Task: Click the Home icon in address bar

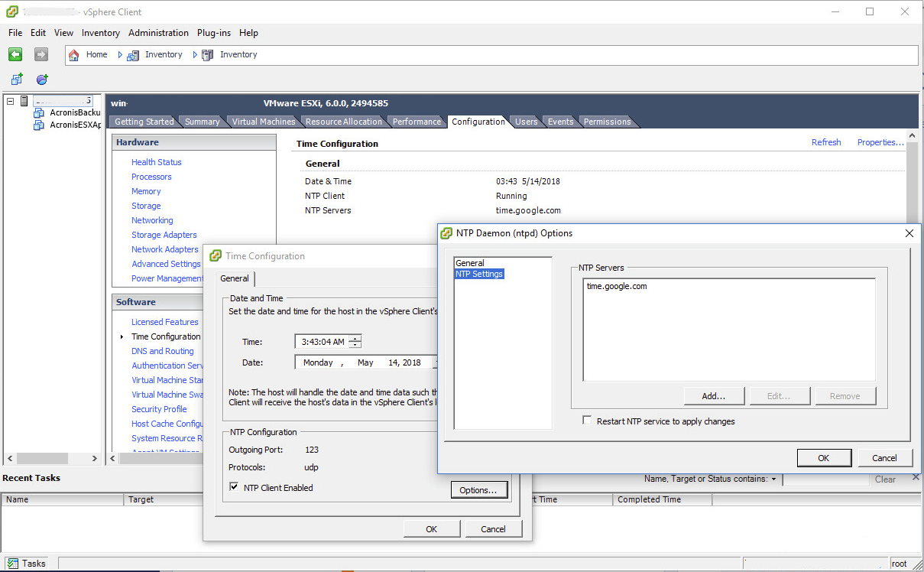Action: [74, 55]
